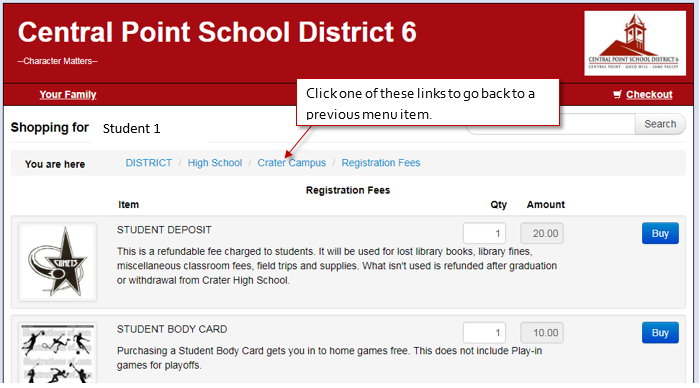Click the Qty column header
Viewport: 700px width, 388px height.
(x=499, y=205)
